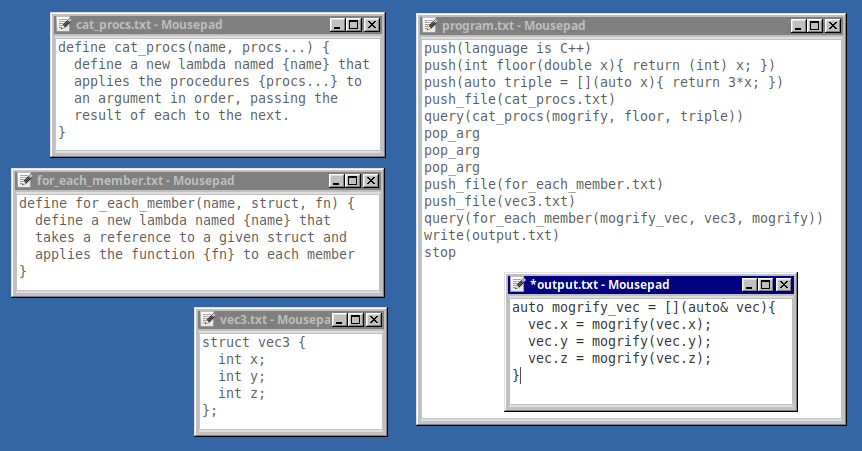Click line 'vec.z = mogrify(vec.z);' in output.txt
Viewport: 862px width, 451px height.
coord(620,359)
